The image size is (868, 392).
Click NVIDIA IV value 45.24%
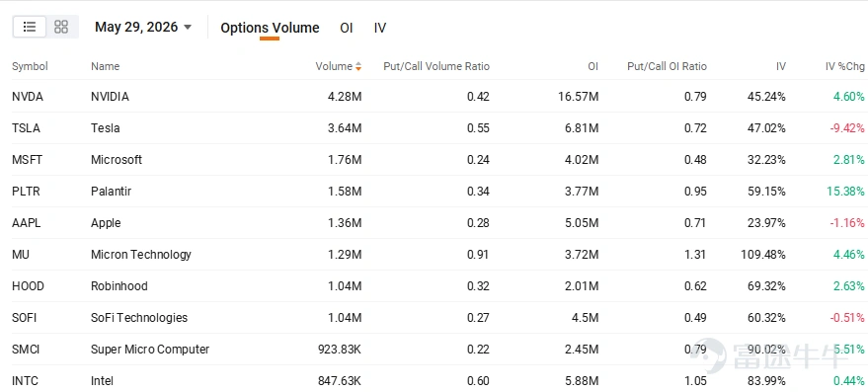[766, 97]
